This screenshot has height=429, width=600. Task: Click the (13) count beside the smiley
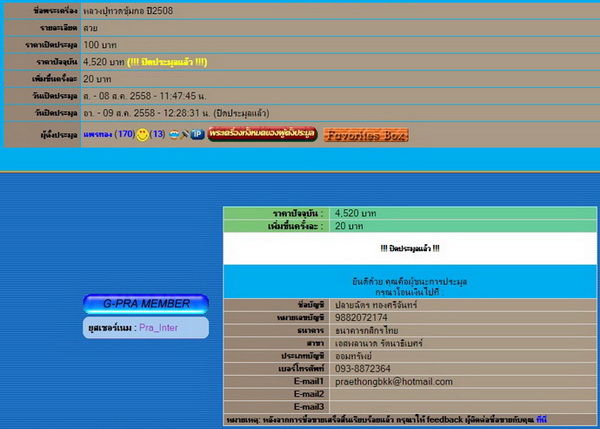tap(158, 134)
